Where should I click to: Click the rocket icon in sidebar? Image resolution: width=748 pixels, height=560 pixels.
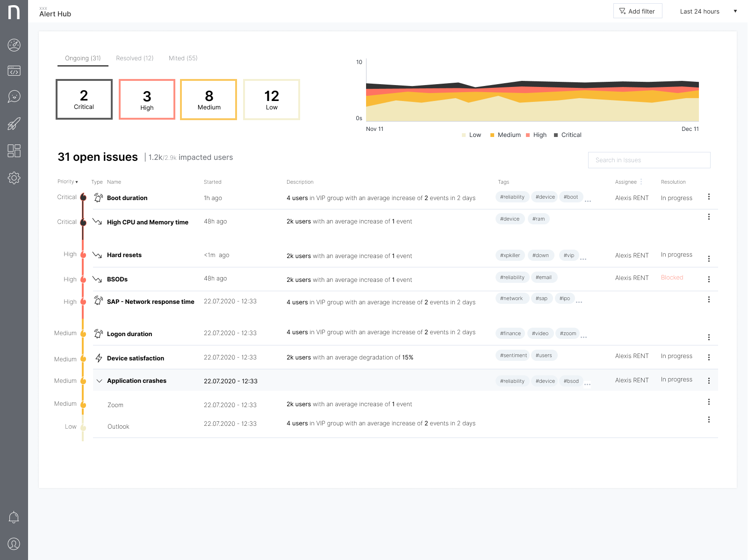point(14,124)
